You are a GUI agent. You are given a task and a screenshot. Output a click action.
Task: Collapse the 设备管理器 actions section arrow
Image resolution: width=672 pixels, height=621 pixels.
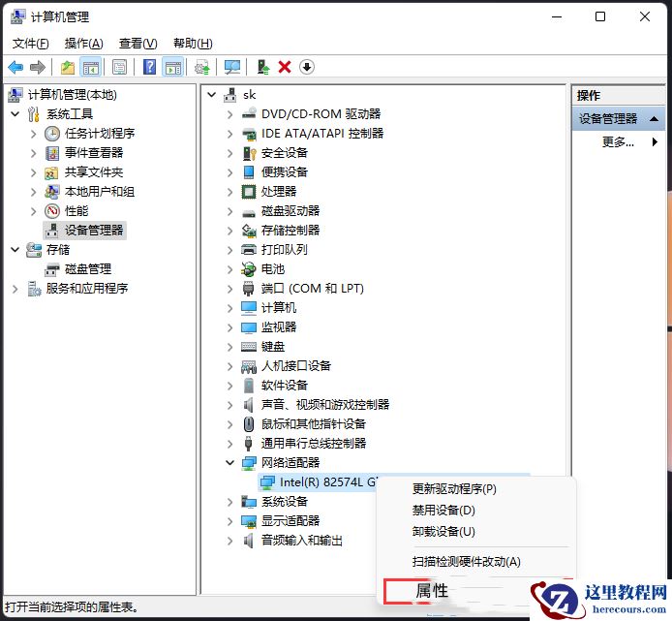(x=654, y=119)
